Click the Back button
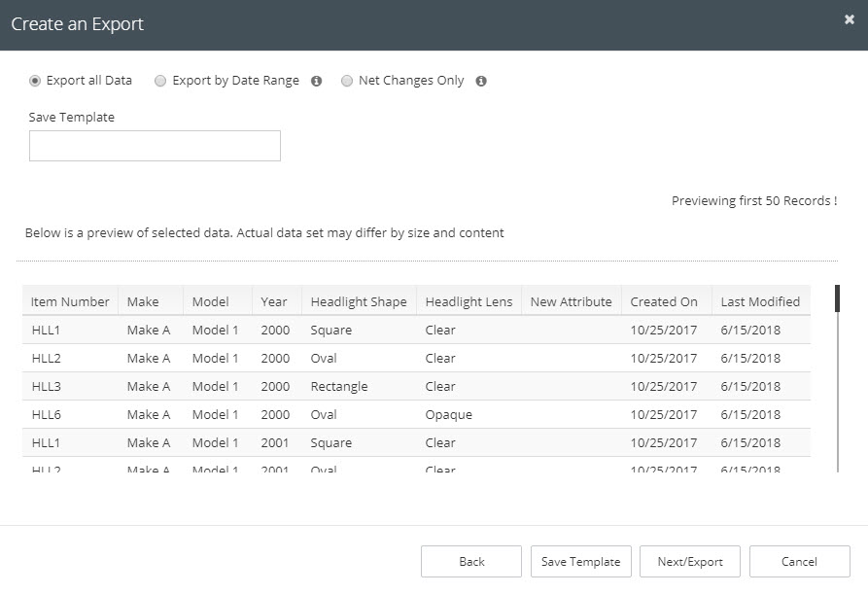Image resolution: width=868 pixels, height=594 pixels. [471, 561]
